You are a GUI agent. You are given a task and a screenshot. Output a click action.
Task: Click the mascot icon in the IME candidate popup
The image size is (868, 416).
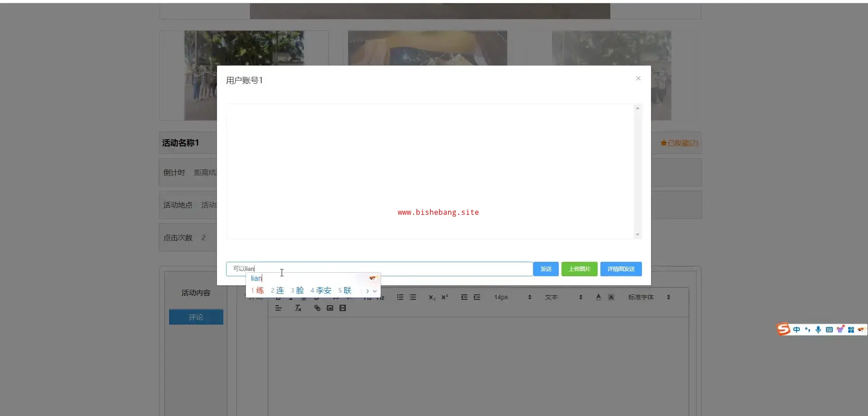coord(373,278)
